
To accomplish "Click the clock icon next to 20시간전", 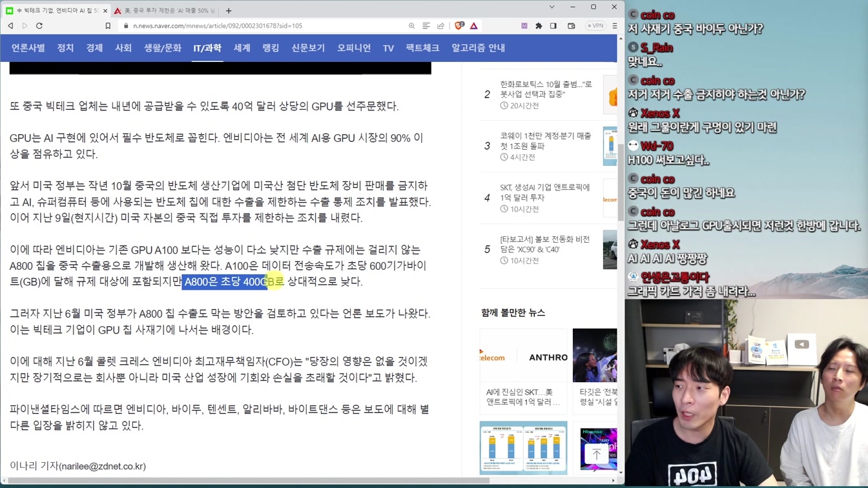I will pyautogui.click(x=504, y=105).
